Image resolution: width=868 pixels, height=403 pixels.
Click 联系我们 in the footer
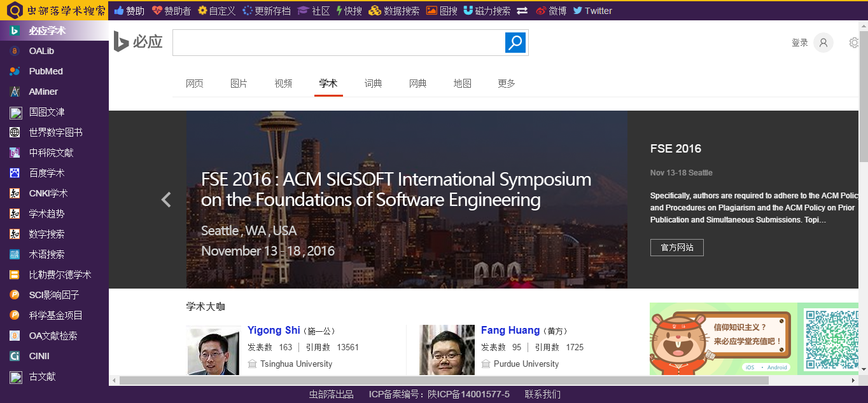tap(543, 394)
